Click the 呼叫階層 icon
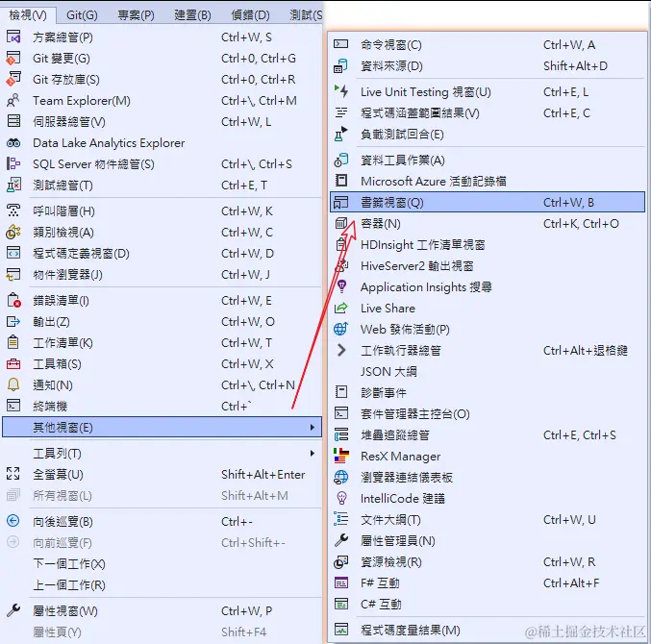 click(13, 211)
